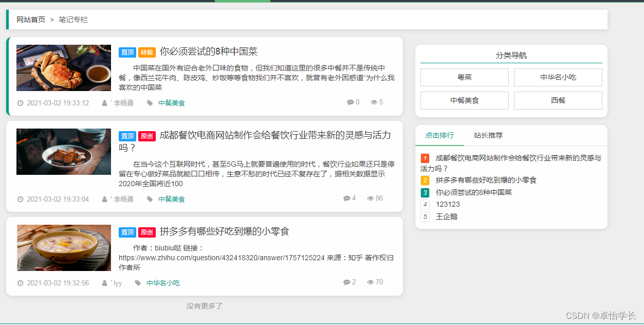The width and height of the screenshot is (644, 325).
Task: Click clock icon beside 2021-03-02 19:32:56
Action: [x=20, y=283]
